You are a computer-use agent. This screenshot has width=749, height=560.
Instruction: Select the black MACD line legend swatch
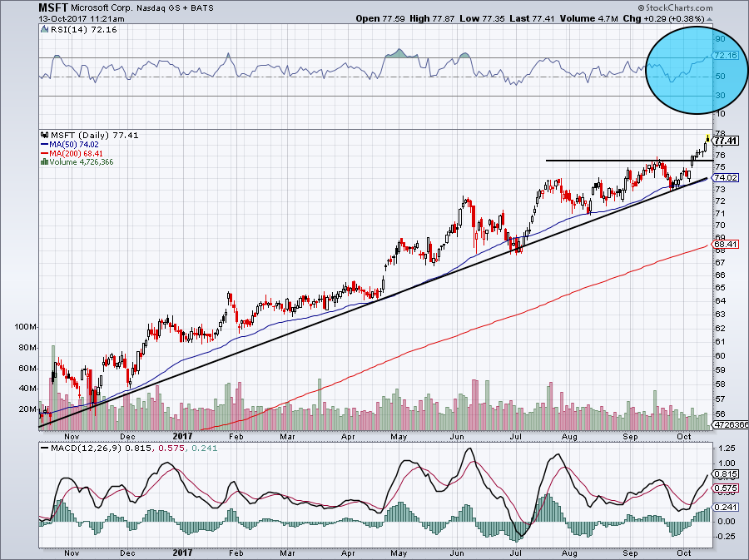pos(45,448)
